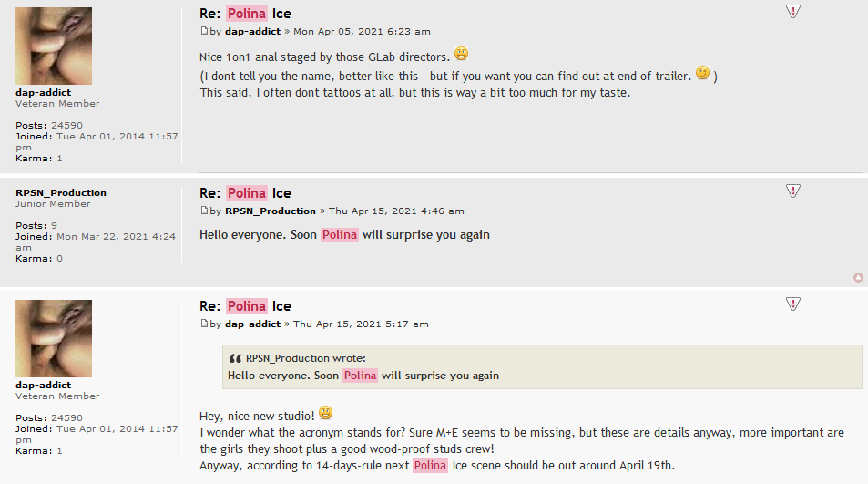
Task: Report the RPSN_Production post
Action: coord(792,191)
